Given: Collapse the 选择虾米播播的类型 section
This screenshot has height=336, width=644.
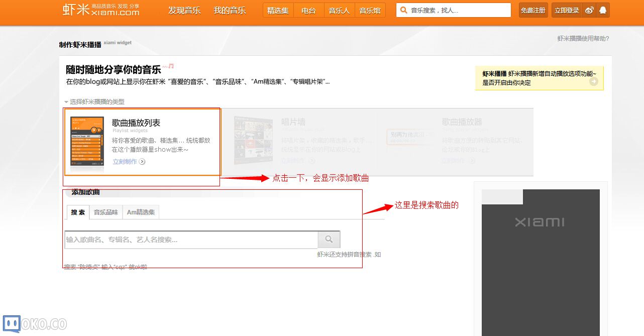Looking at the screenshot, I should [x=94, y=101].
